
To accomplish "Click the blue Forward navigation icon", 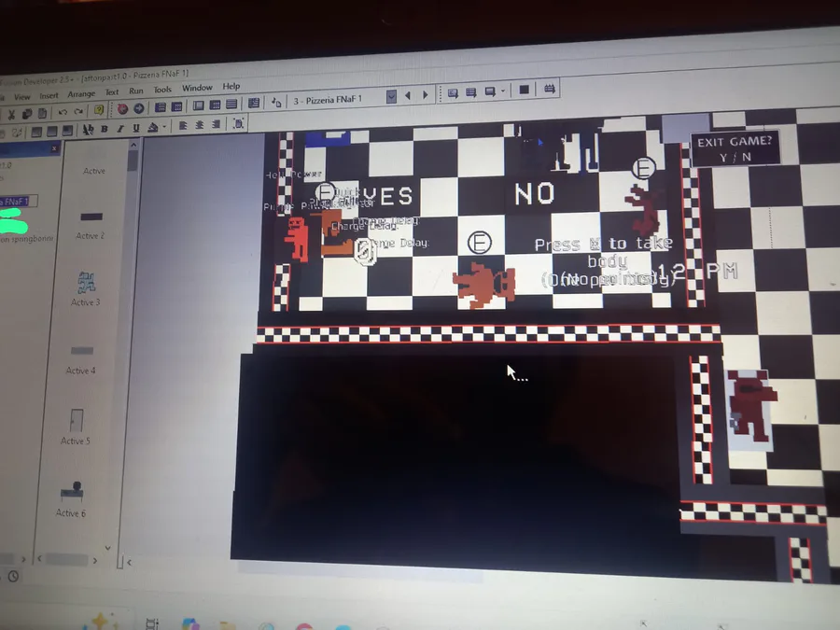I will pos(139,108).
